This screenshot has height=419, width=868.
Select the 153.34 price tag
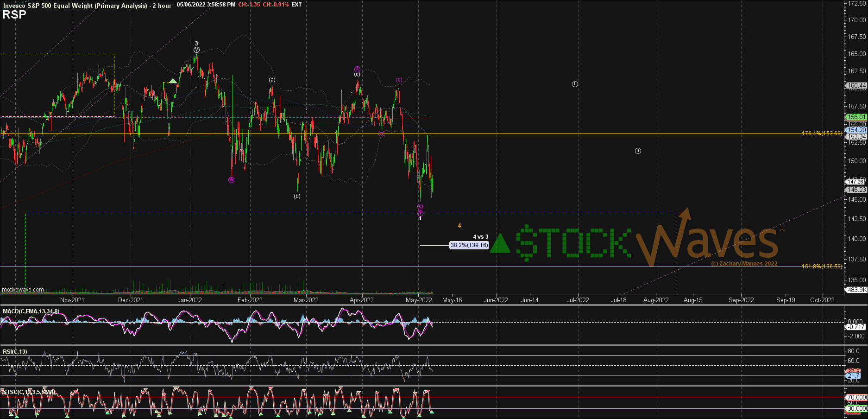click(856, 137)
